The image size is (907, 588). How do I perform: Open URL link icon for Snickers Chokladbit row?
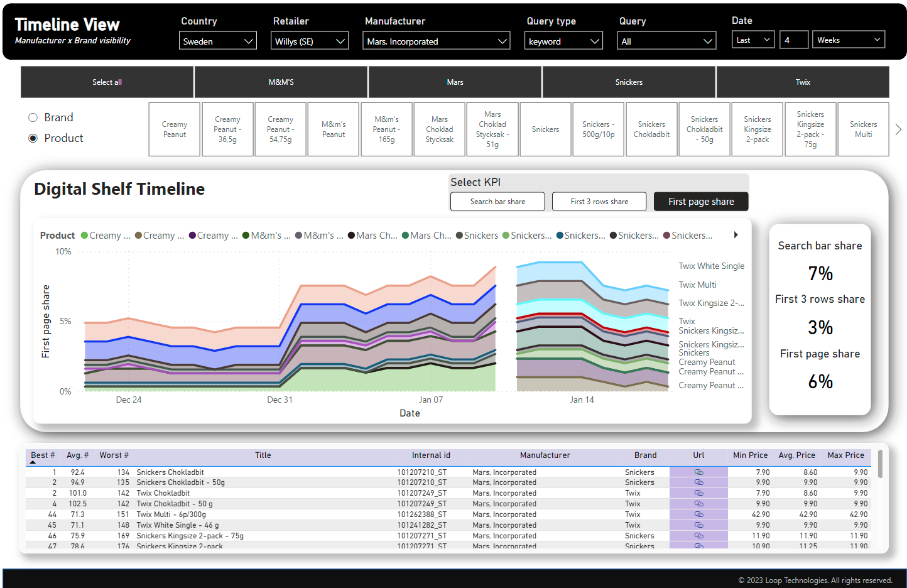pos(698,472)
